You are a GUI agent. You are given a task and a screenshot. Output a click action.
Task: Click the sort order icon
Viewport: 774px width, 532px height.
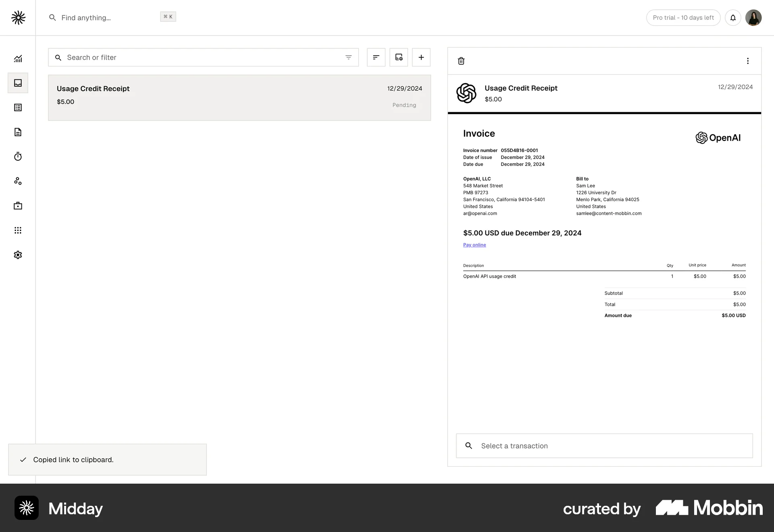tap(376, 57)
